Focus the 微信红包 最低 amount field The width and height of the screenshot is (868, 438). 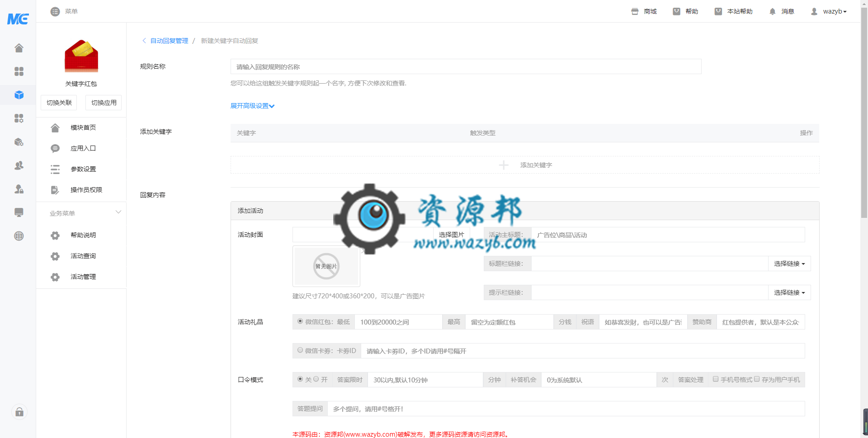click(398, 322)
